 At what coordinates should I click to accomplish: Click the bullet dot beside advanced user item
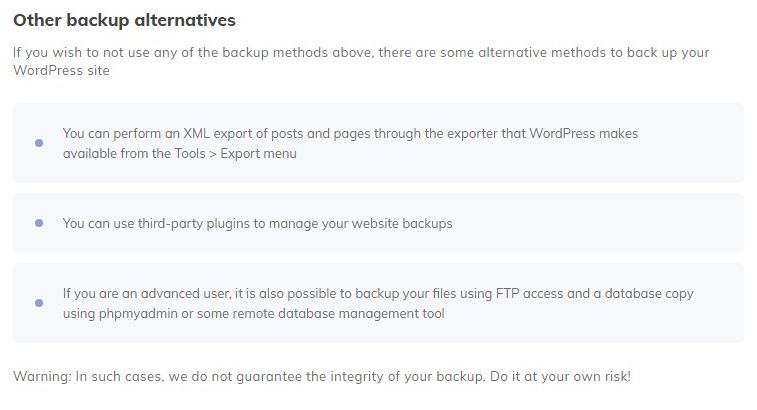(39, 303)
